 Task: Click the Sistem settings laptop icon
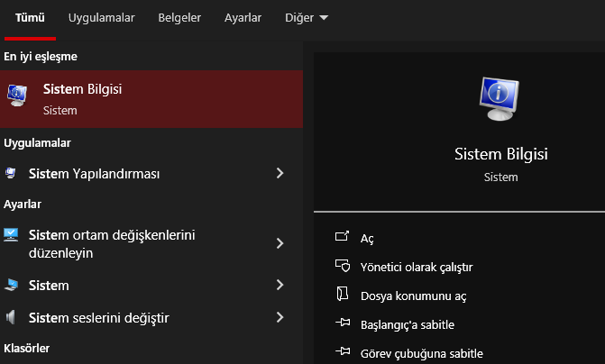(x=11, y=286)
